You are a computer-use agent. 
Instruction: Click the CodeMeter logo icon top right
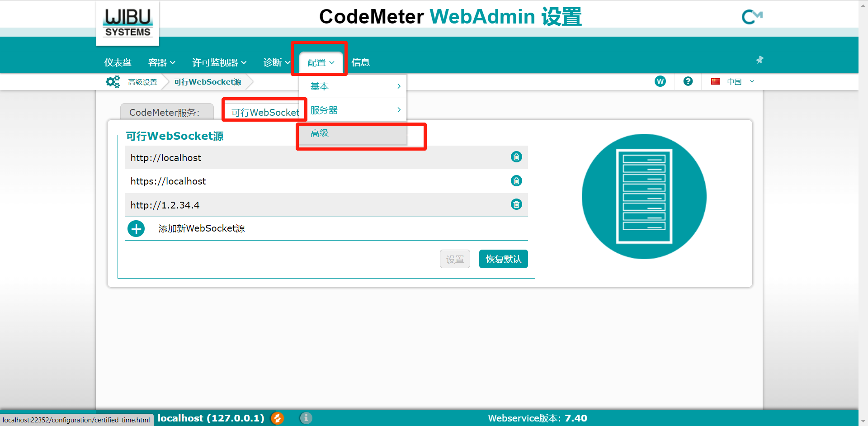(x=752, y=17)
